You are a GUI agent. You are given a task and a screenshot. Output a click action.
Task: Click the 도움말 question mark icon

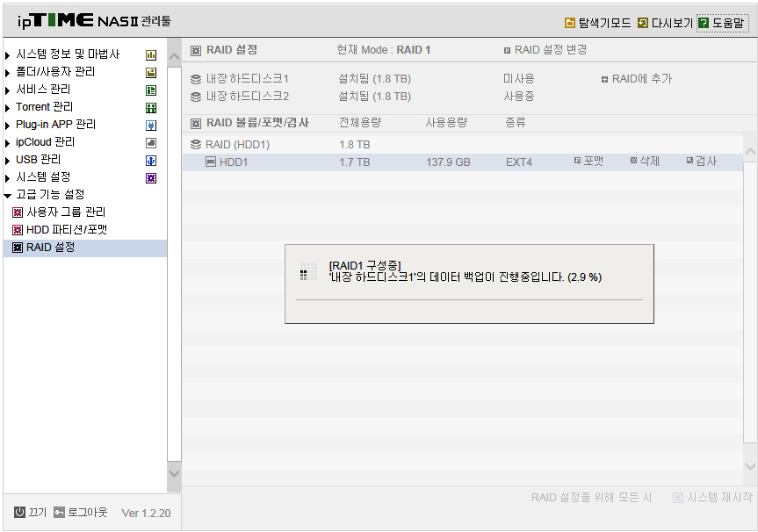click(x=704, y=23)
